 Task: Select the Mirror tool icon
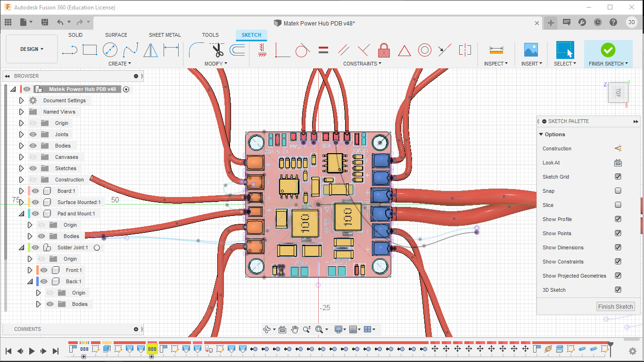[x=150, y=49]
